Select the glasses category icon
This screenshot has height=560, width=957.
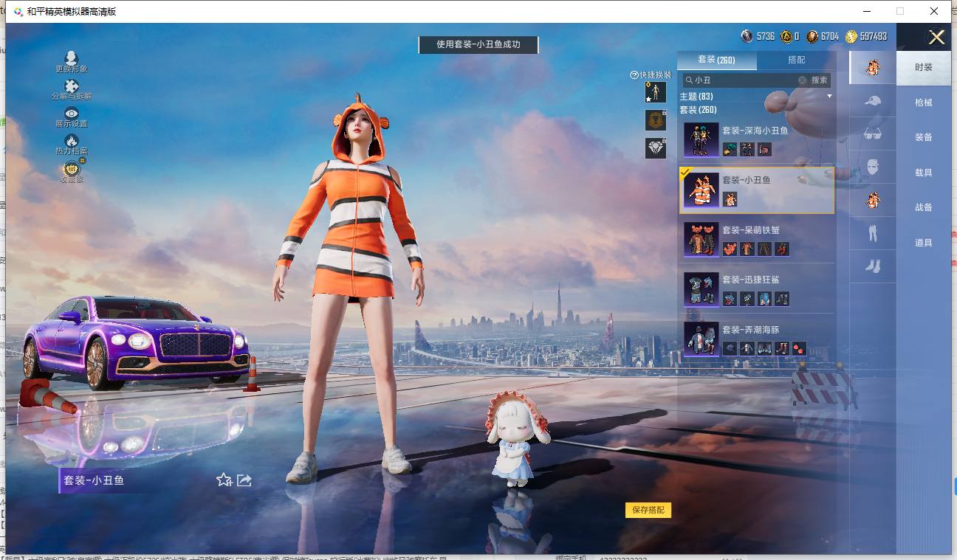873,134
